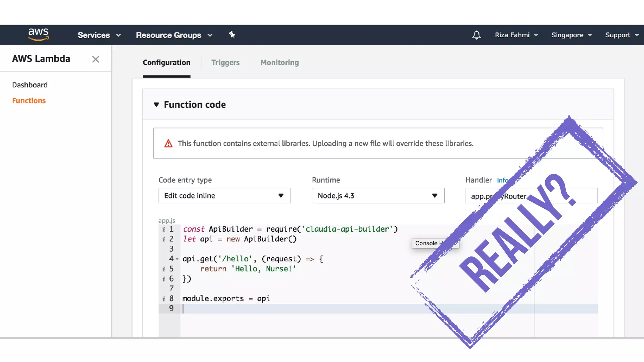Click info marker on code line 1

(164, 229)
